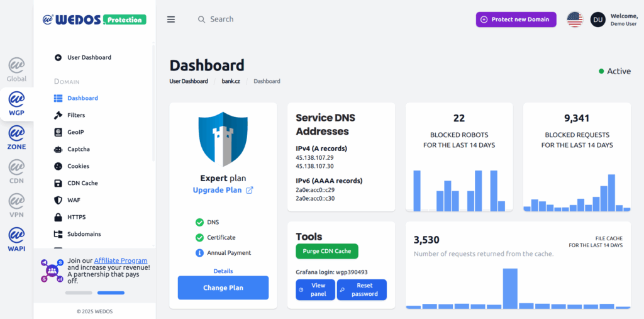Select the first gray banner slide indicator
Image resolution: width=644 pixels, height=319 pixels.
pos(79,293)
